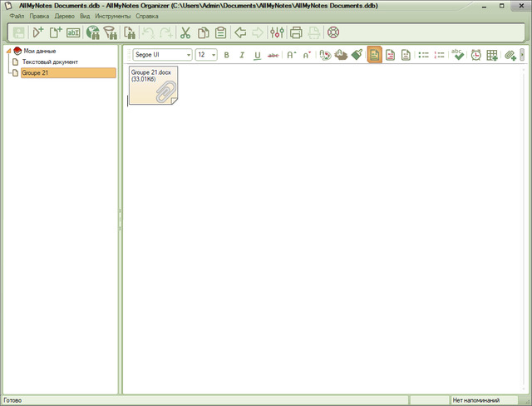Open the Инструменты menu
532x406 pixels.
click(112, 17)
